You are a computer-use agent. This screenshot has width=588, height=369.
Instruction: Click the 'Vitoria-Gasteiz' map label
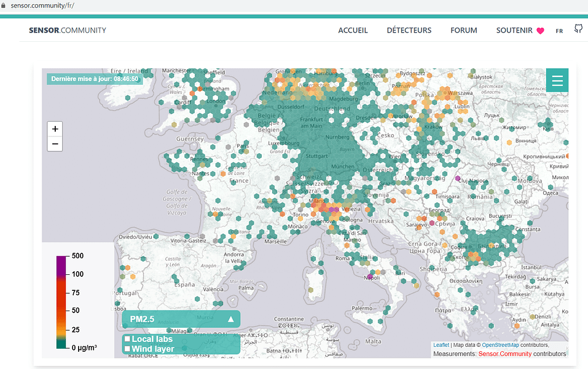click(188, 240)
